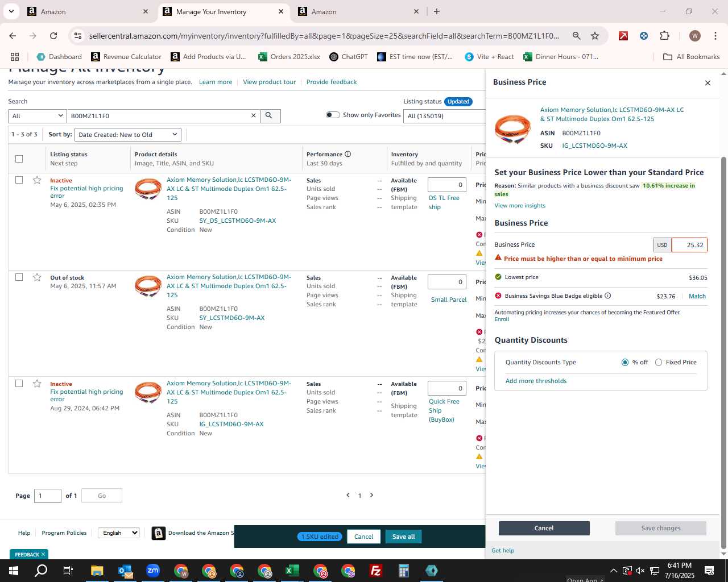Clear the search field with X icon
This screenshot has width=728, height=582.
[254, 116]
